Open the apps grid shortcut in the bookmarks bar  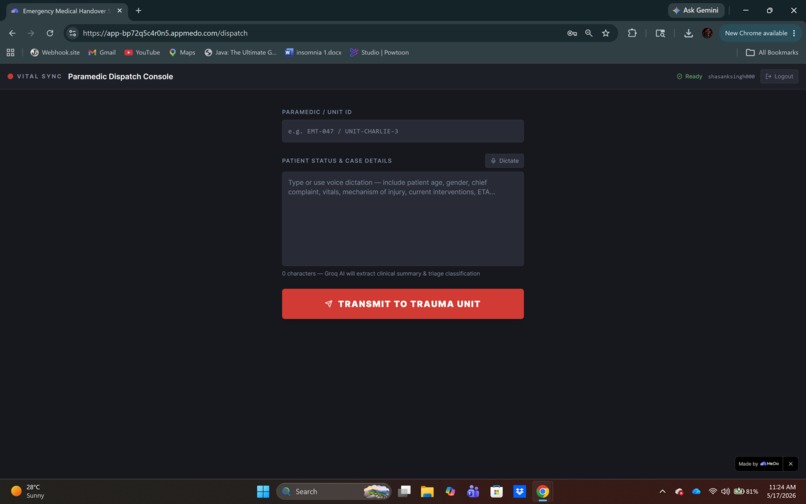click(x=10, y=52)
